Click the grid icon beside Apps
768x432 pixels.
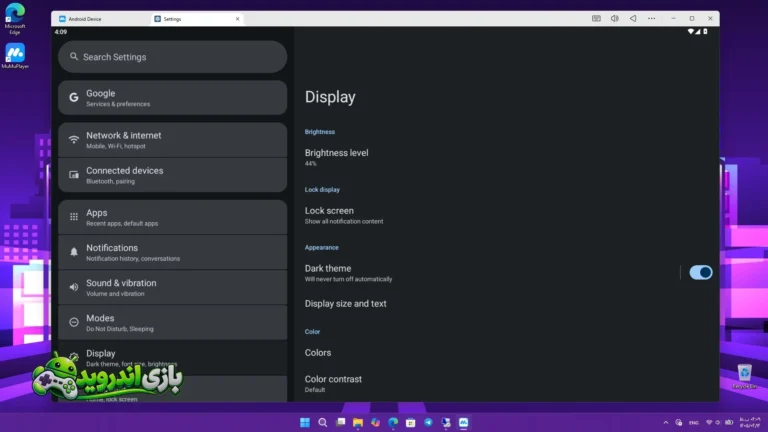click(73, 216)
